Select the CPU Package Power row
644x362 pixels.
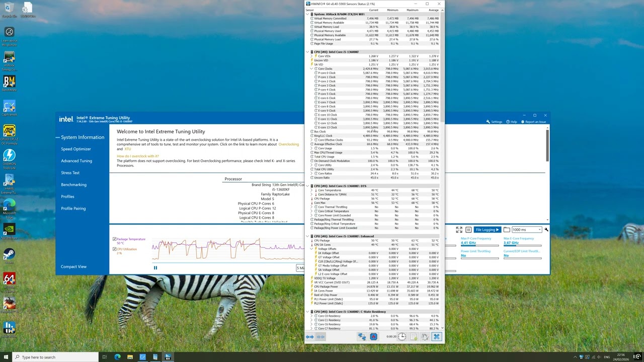(375, 287)
